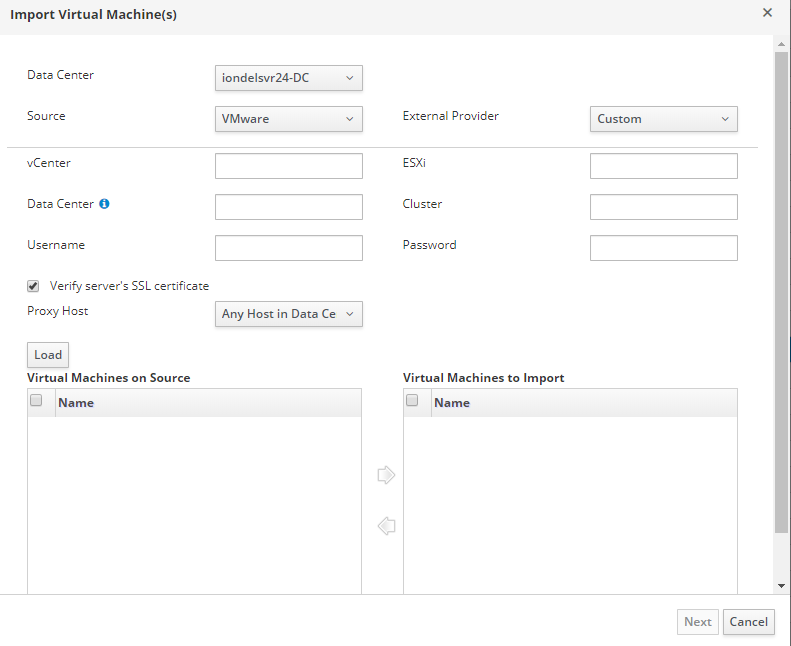Image resolution: width=791 pixels, height=646 pixels.
Task: Open the Proxy Host dropdown
Action: pyautogui.click(x=288, y=314)
